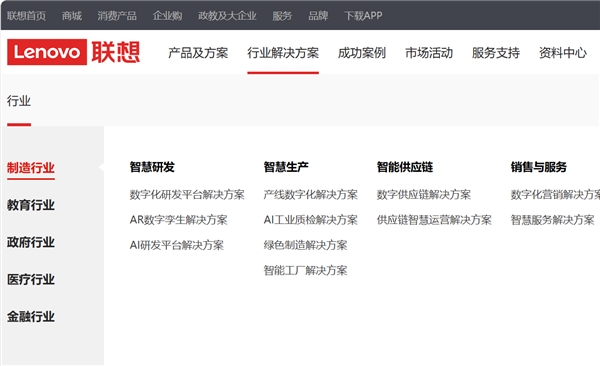The height and width of the screenshot is (366, 600).
Task: Open 智慧服务解决方案
Action: click(552, 220)
